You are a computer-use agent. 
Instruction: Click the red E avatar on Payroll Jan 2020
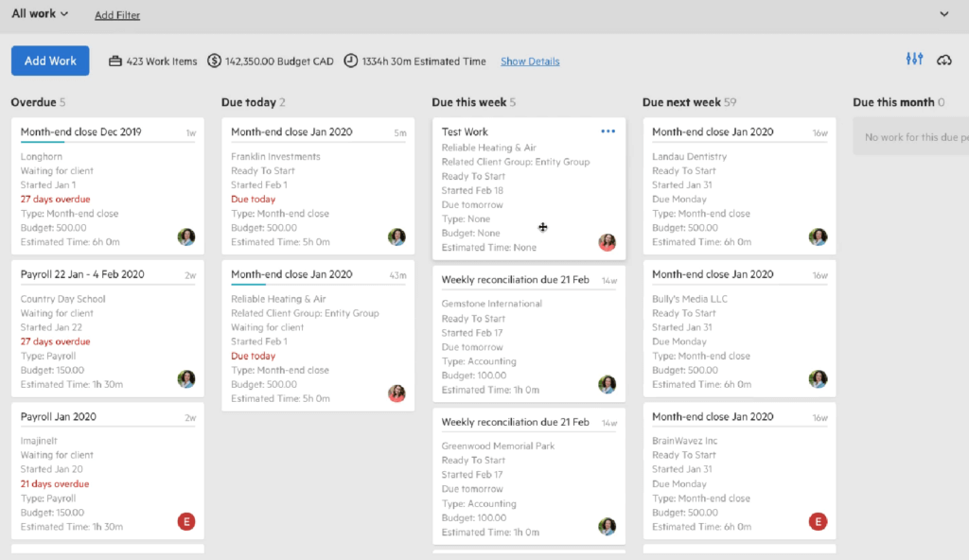(186, 521)
